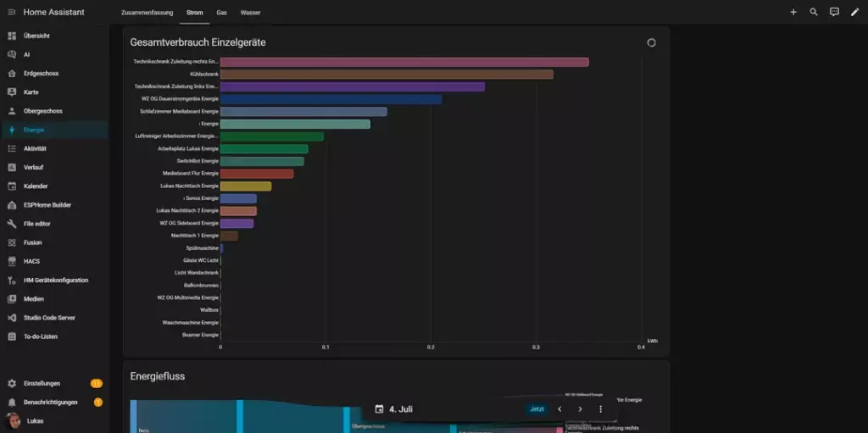Click the Switchbot Energie bar
The width and height of the screenshot is (868, 433).
pyautogui.click(x=262, y=161)
